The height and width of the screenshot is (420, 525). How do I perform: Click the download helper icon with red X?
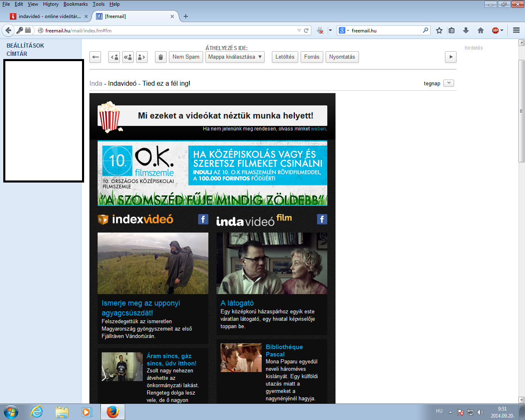click(320, 30)
